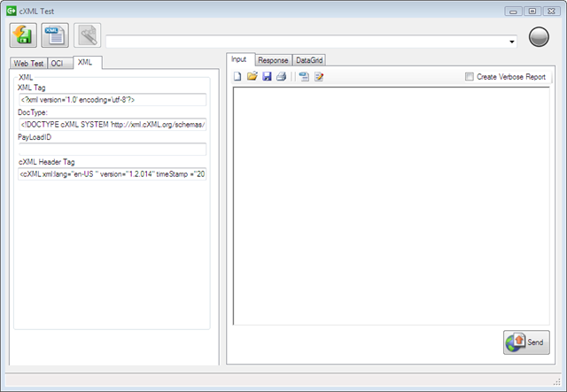
Task: Click the Send button
Action: [526, 342]
